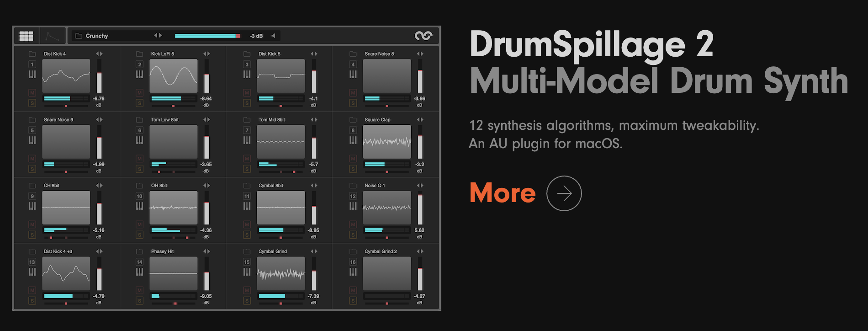Click the keyboard icon on pad 2
868x331 pixels.
[x=140, y=75]
